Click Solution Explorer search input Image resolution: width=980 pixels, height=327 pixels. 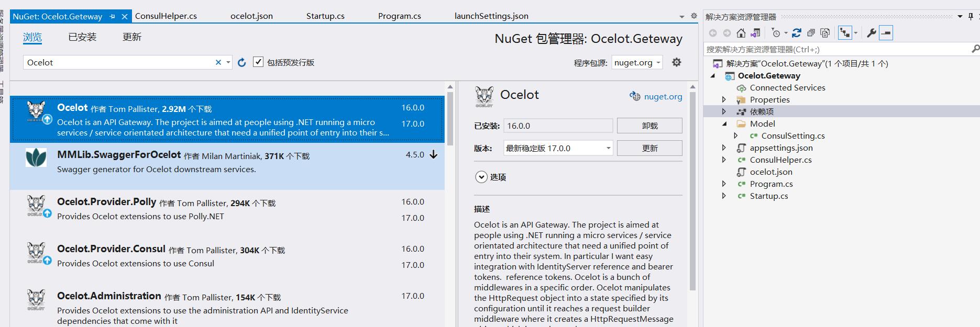tap(836, 49)
